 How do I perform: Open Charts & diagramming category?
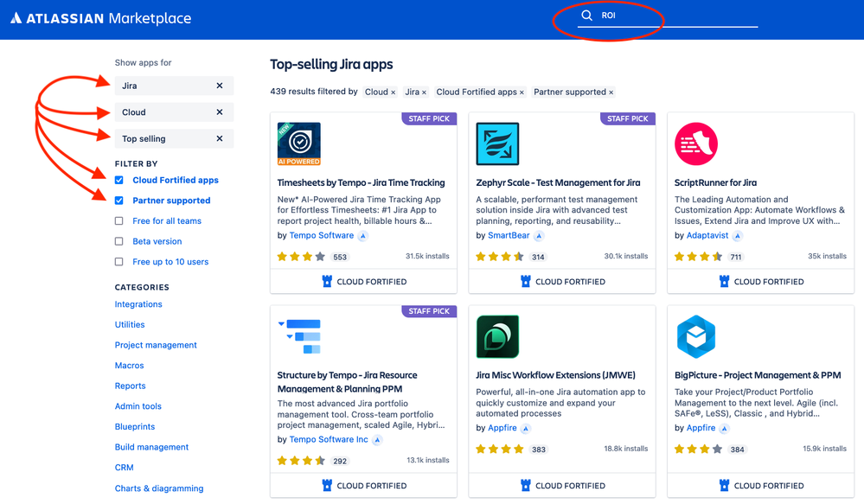(x=158, y=488)
